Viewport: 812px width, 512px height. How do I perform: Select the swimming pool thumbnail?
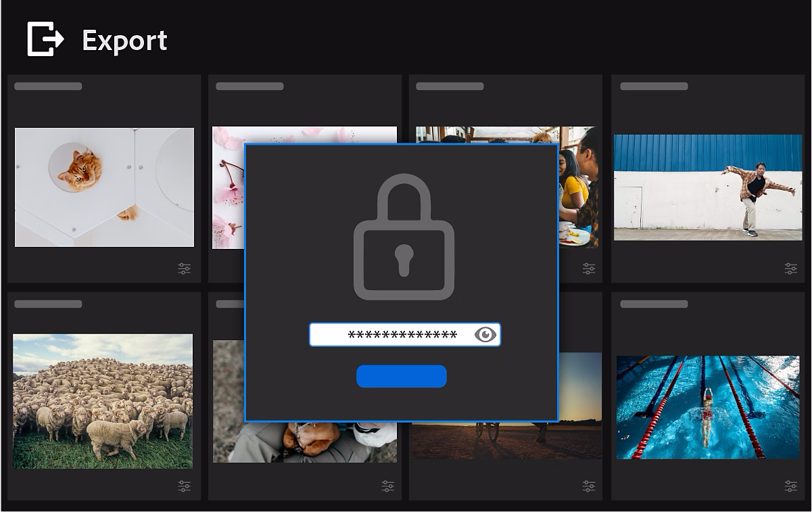[x=708, y=406]
